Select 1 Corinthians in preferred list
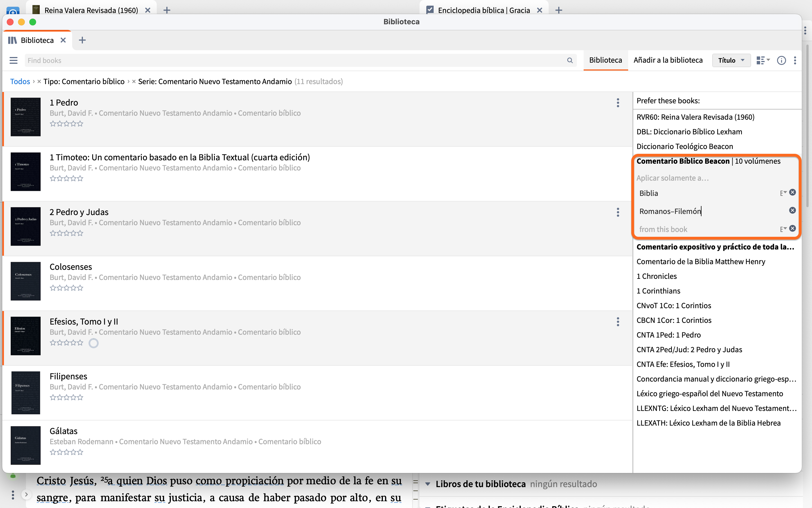This screenshot has width=812, height=508. [658, 291]
